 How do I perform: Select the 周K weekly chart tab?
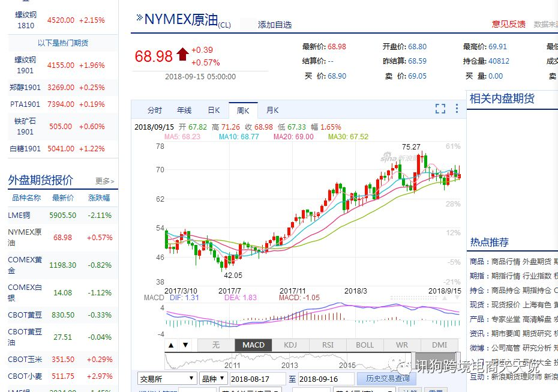(x=243, y=110)
